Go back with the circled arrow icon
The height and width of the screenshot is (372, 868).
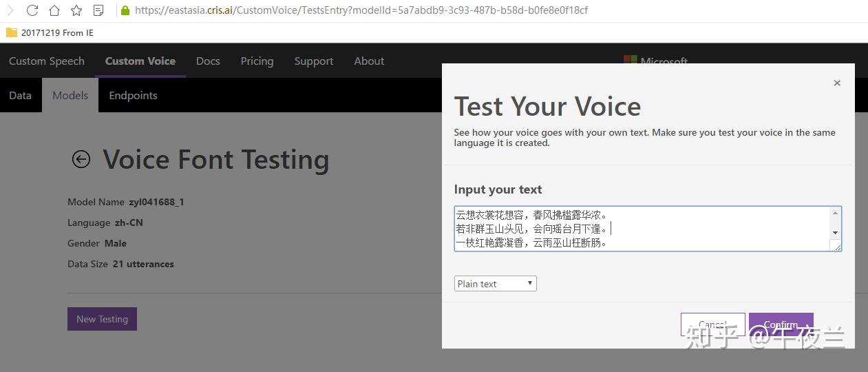pos(81,159)
